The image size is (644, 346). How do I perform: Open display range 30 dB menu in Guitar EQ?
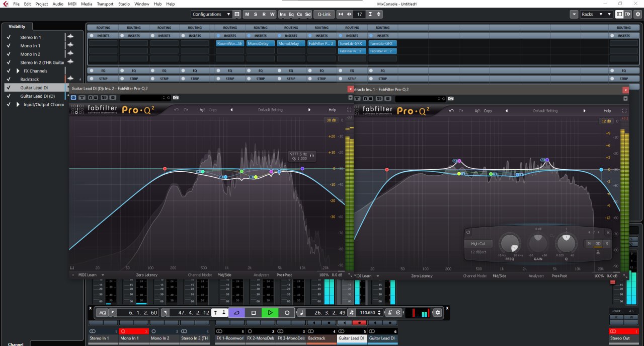[331, 120]
